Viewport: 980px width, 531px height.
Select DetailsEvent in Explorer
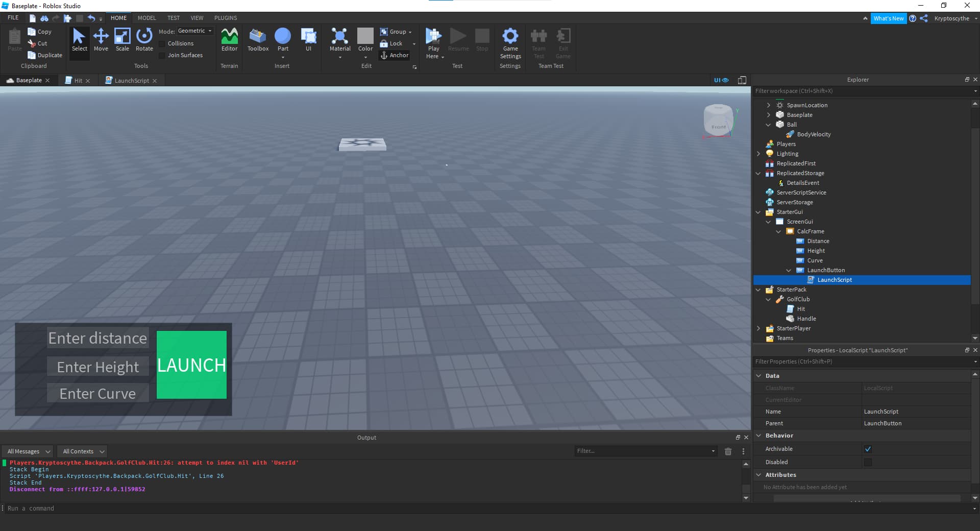tap(802, 183)
